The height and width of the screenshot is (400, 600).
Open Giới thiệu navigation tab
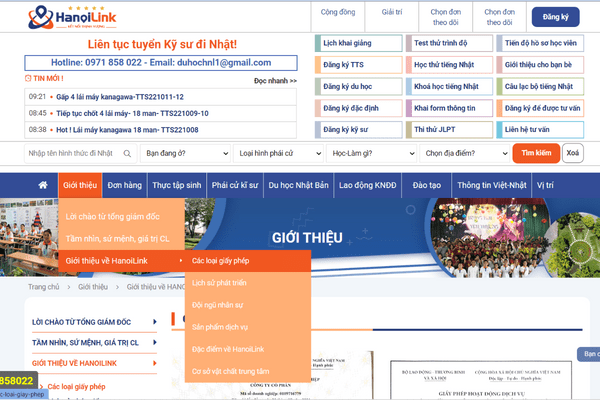pyautogui.click(x=80, y=185)
